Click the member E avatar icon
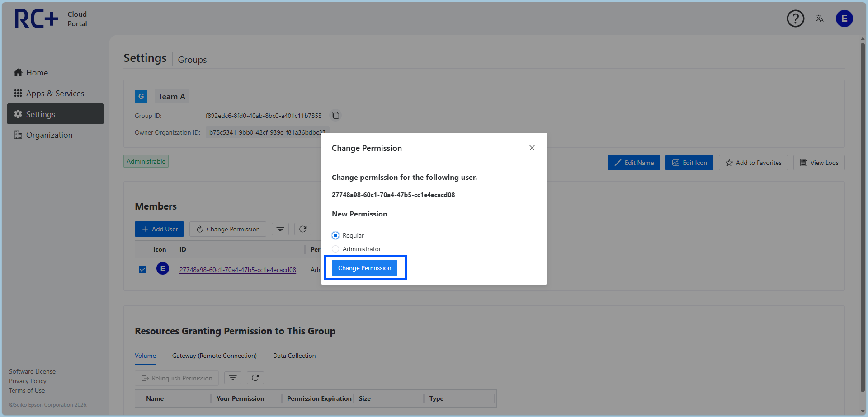The image size is (868, 417). 163,268
